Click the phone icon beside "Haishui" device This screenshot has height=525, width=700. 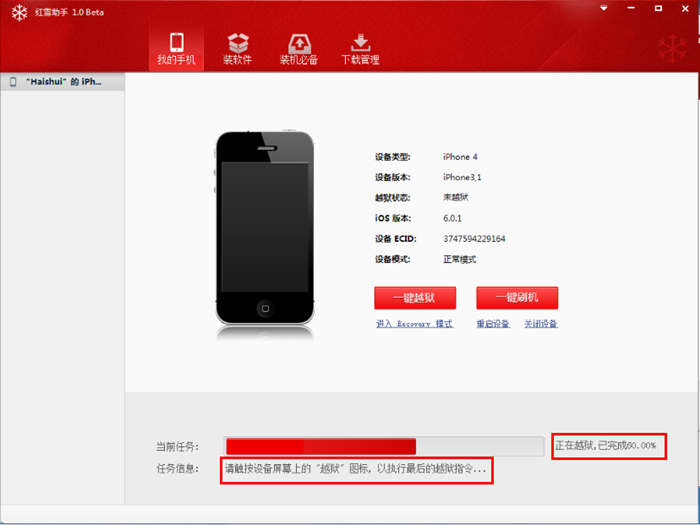tap(13, 82)
